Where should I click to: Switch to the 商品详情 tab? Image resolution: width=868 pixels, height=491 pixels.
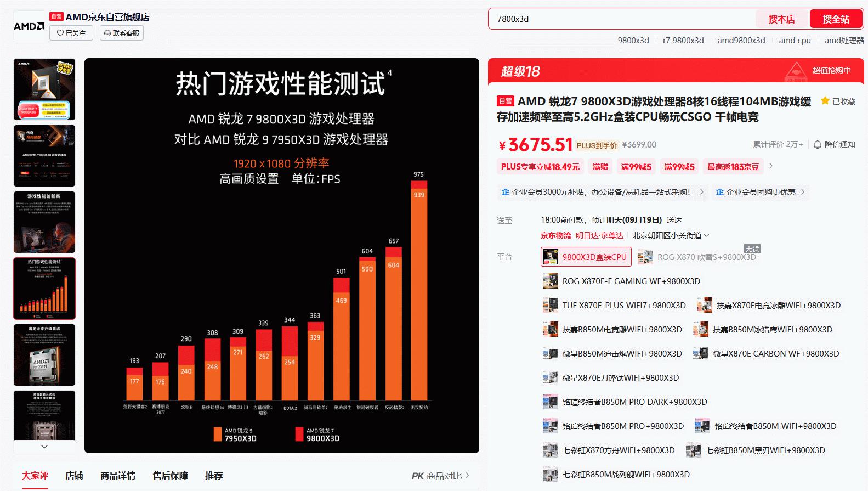click(118, 476)
